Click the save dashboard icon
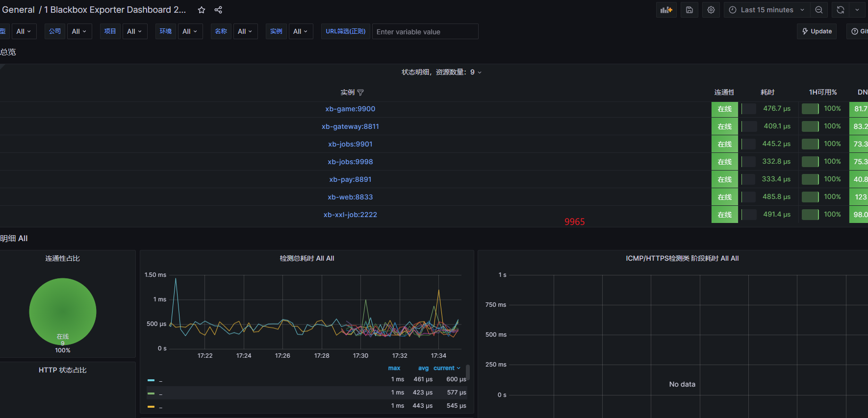This screenshot has width=868, height=418. [x=689, y=10]
